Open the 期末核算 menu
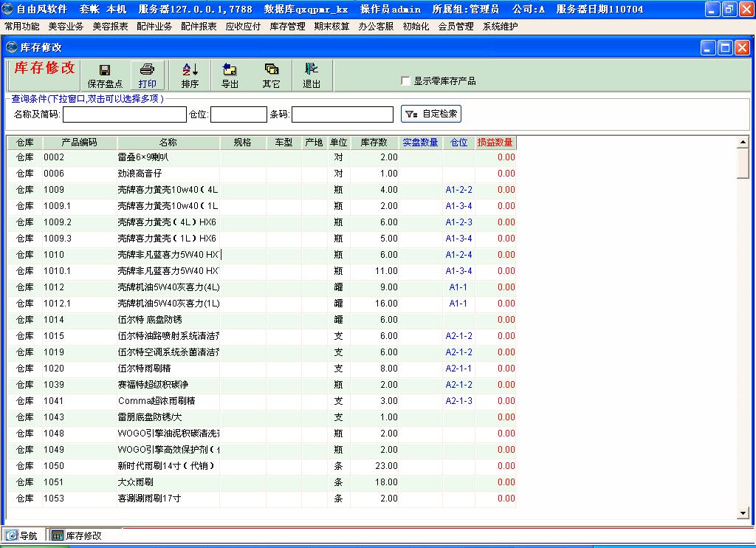Screen dimensions: 756x548 coord(331,27)
